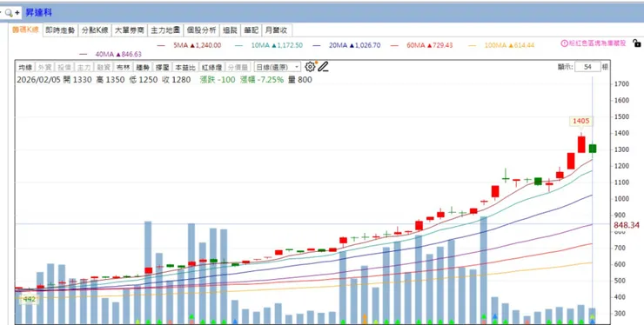Open the 大單券商 tab

130,30
